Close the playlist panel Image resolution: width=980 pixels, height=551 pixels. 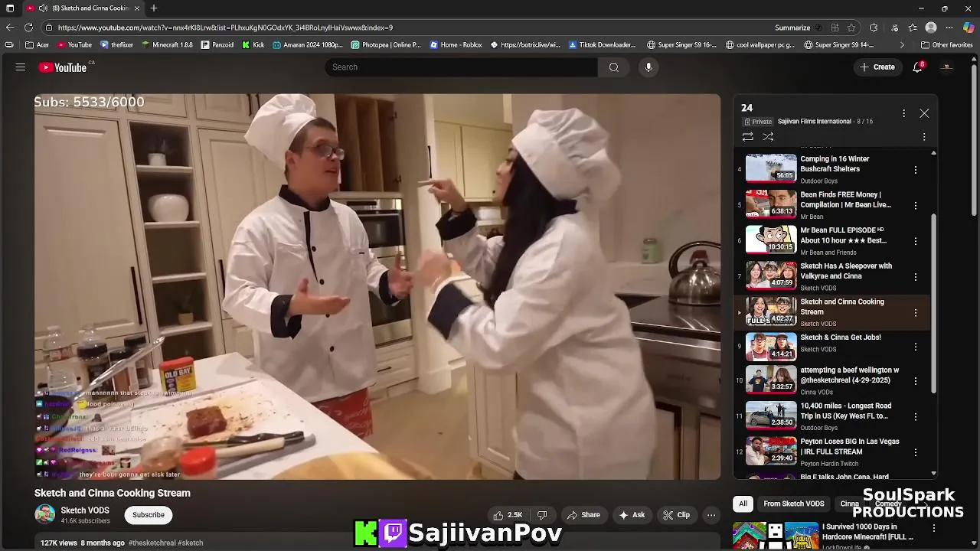[x=924, y=113]
